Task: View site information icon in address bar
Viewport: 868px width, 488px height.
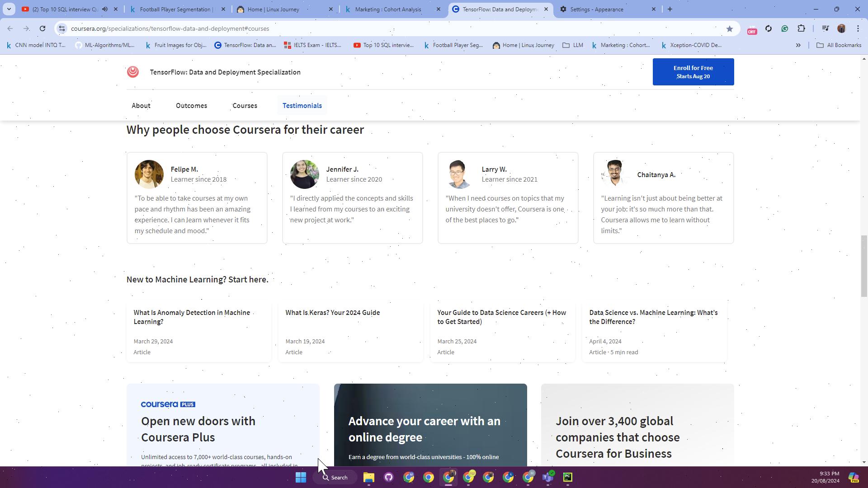Action: coord(62,28)
